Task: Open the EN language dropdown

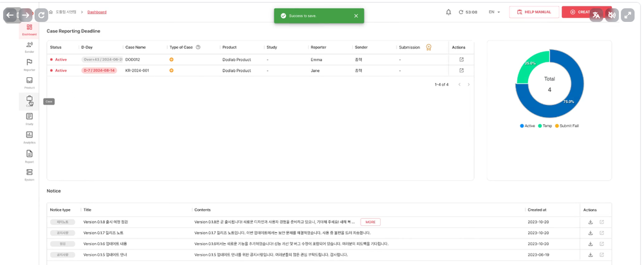Action: [495, 12]
